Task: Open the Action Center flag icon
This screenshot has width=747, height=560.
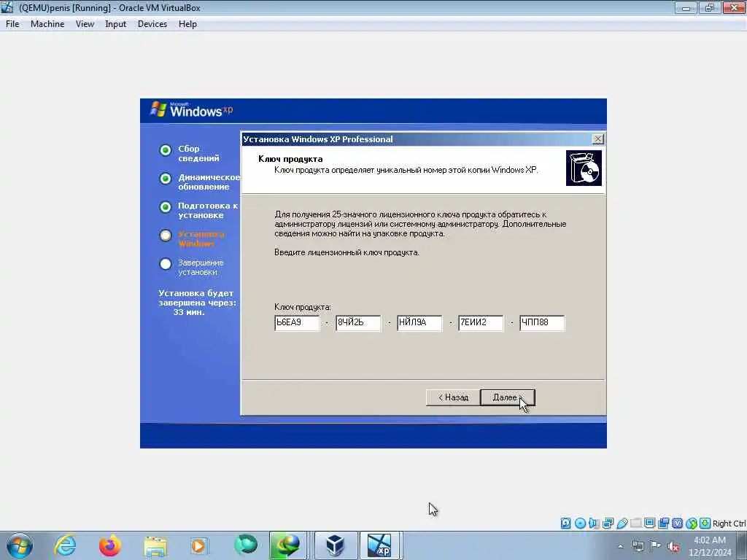Action: [x=656, y=546]
